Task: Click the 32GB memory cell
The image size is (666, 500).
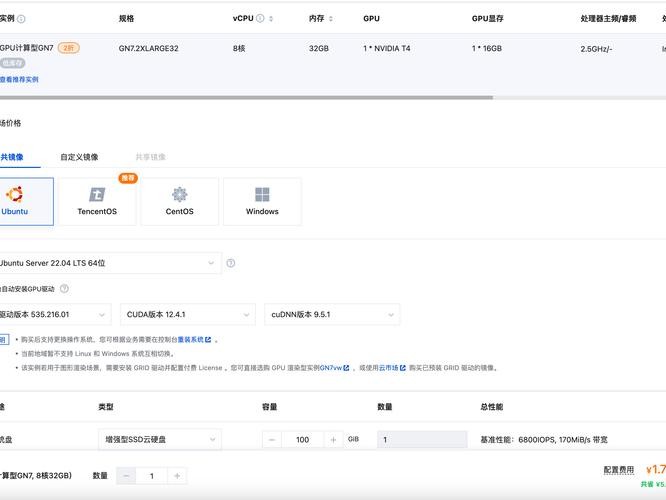Action: [319, 48]
